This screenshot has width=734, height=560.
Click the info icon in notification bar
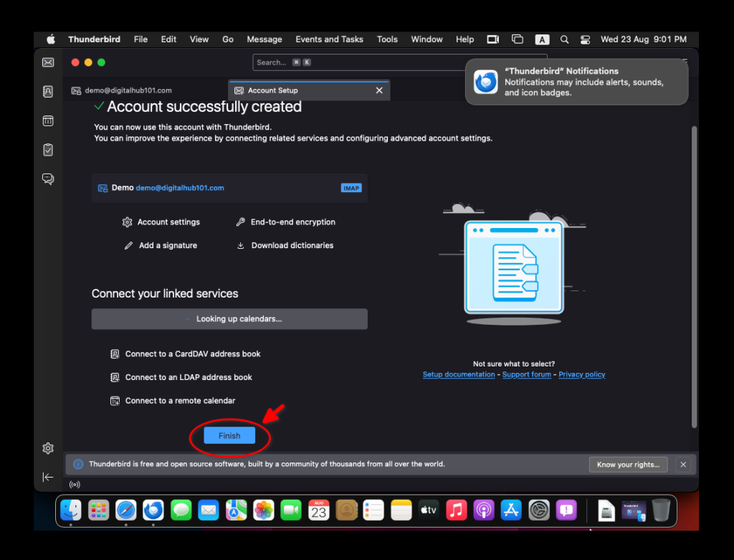(x=78, y=464)
